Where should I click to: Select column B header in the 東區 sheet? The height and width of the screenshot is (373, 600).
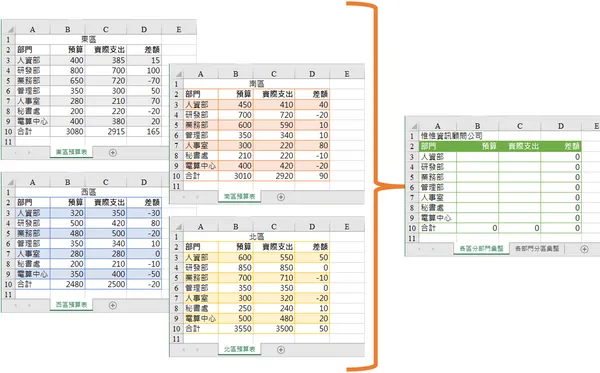(67, 29)
